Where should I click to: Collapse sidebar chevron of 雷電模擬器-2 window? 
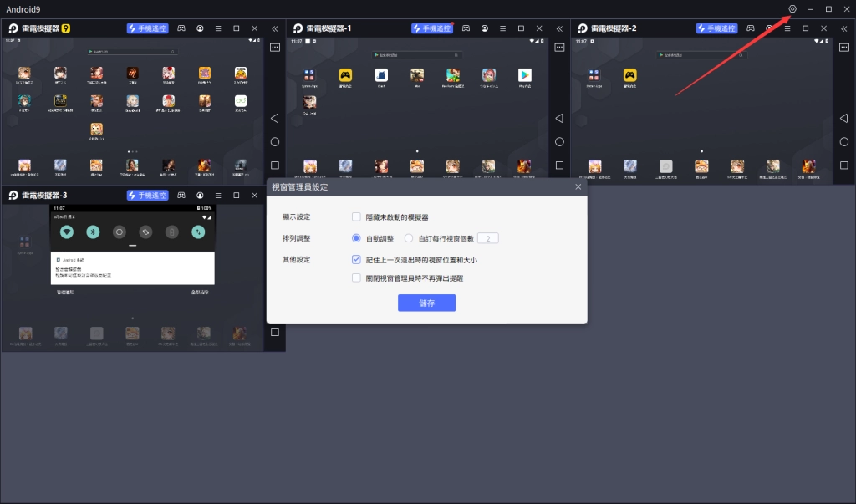[844, 28]
